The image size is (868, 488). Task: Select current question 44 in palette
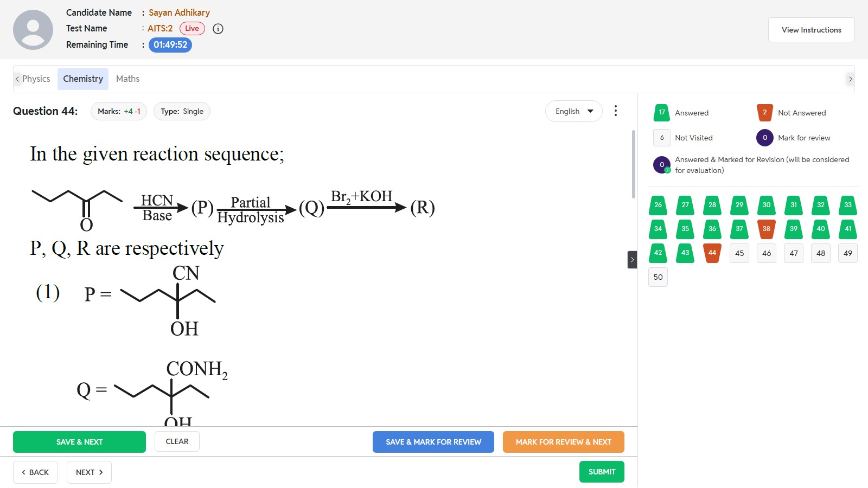[712, 253]
